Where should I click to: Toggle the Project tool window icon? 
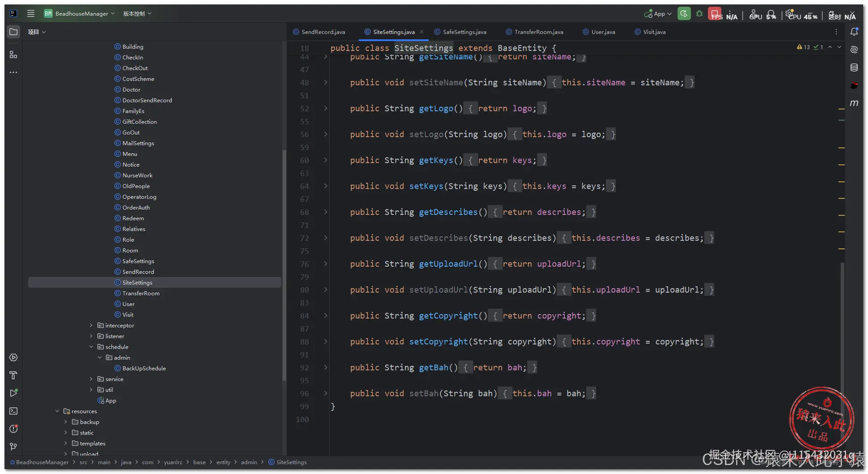[x=13, y=32]
